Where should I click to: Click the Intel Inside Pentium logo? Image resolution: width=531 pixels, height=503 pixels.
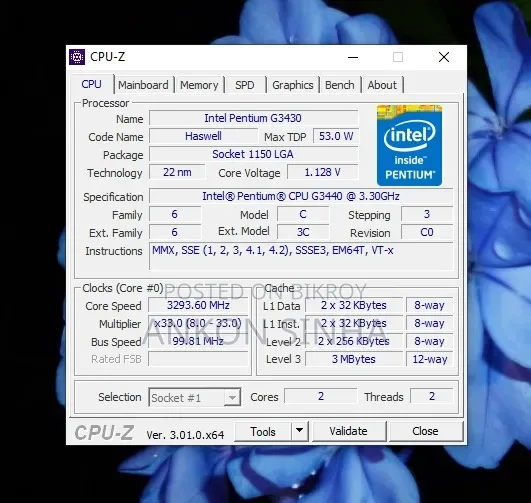click(x=409, y=145)
